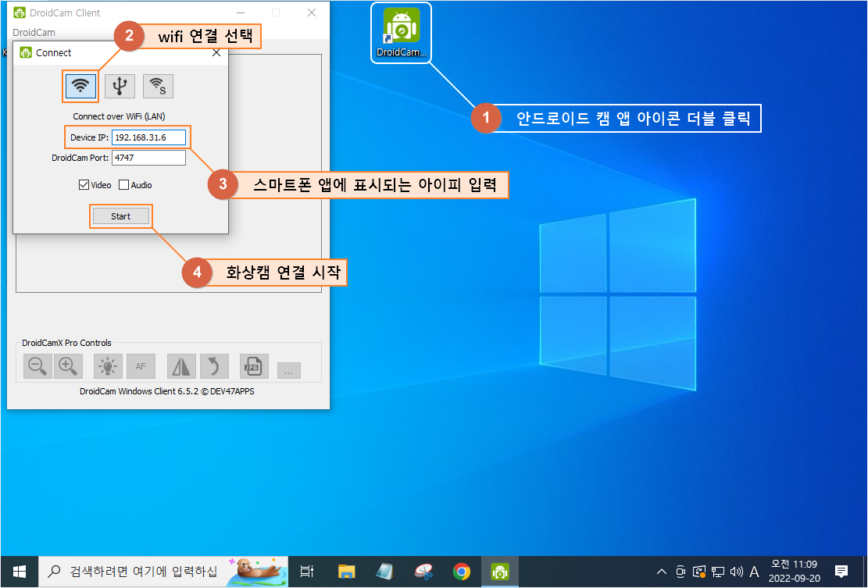This screenshot has width=868, height=588.
Task: Open the more options ellipsis button
Action: pos(289,371)
